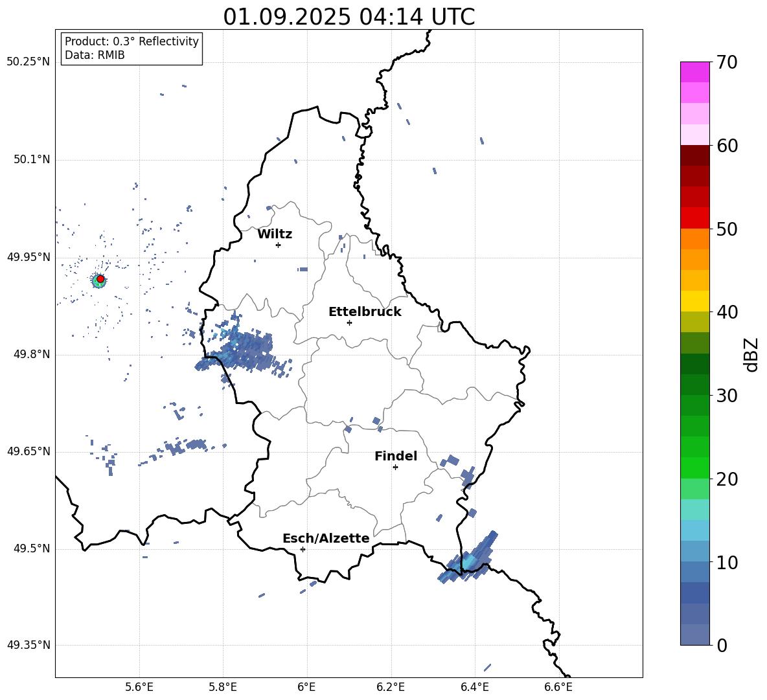The height and width of the screenshot is (700, 767).
Task: Click the 49.8°N latitude label
Action: tap(32, 354)
